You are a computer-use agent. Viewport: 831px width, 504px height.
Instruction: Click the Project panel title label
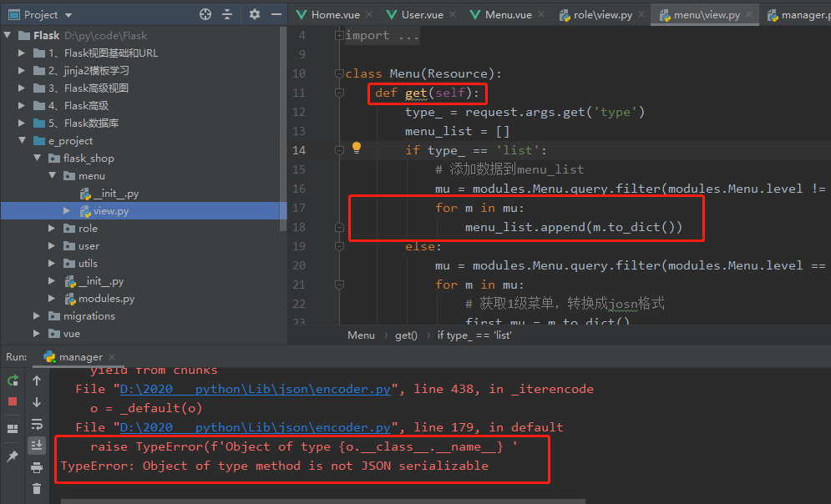(41, 15)
